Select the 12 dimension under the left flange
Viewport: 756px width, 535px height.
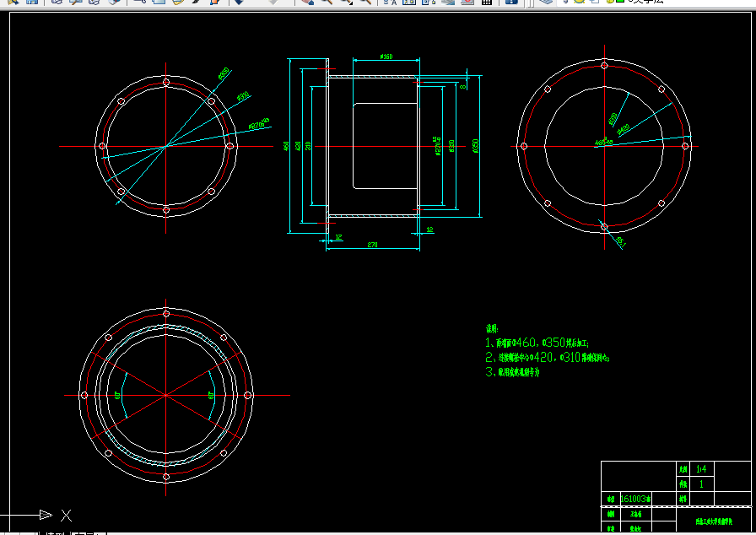point(338,237)
